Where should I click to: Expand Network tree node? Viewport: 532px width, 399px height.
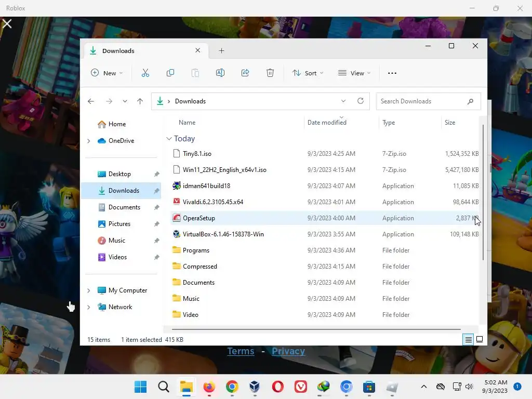pos(88,307)
